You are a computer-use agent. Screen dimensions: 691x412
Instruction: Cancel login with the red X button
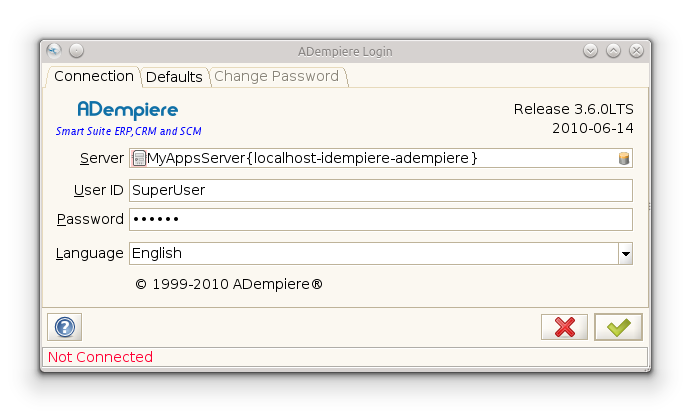tap(564, 327)
